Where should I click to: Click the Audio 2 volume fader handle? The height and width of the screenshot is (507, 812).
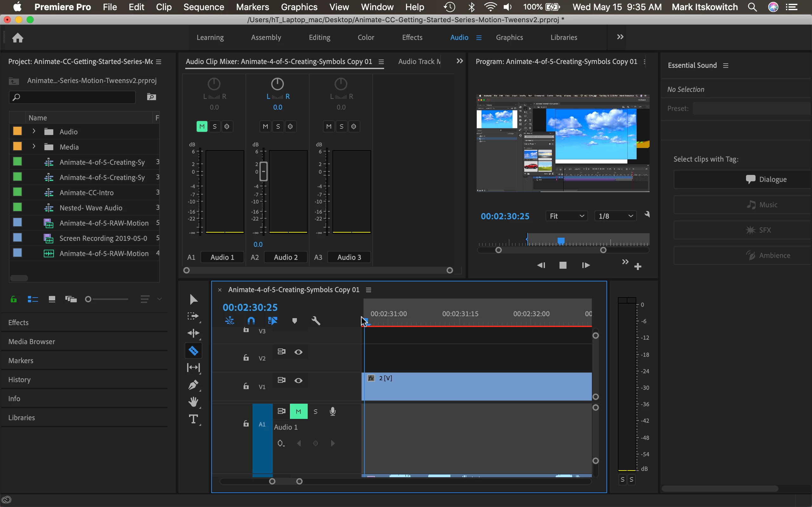pos(264,171)
